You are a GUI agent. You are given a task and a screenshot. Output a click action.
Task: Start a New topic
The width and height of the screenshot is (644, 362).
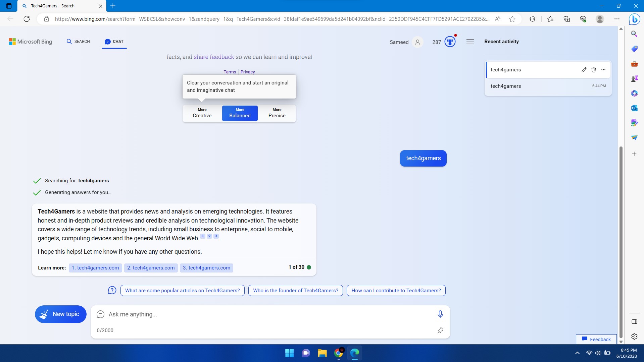61,314
